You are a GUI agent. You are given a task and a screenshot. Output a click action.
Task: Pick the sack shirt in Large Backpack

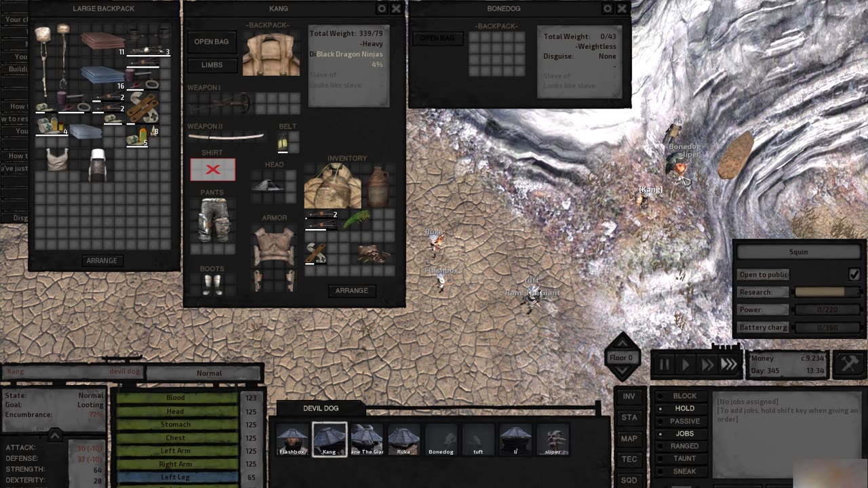pyautogui.click(x=57, y=159)
